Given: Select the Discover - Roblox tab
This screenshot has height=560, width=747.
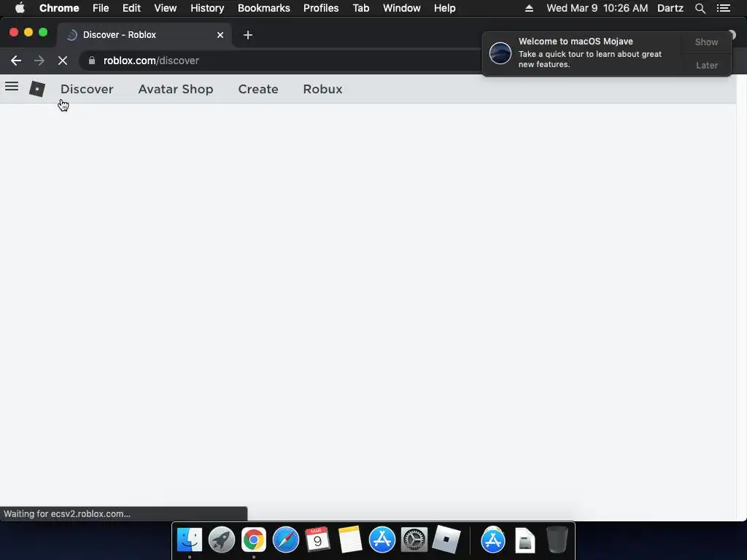Looking at the screenshot, I should 144,35.
